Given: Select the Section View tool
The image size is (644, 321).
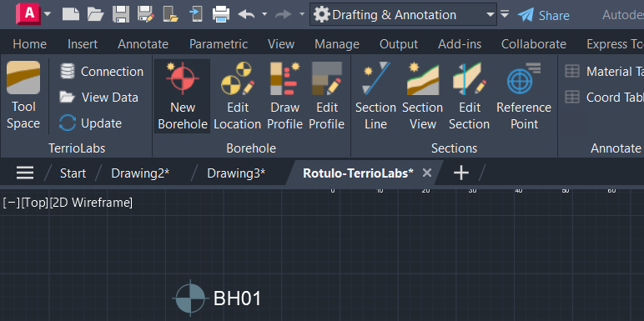Looking at the screenshot, I should pyautogui.click(x=422, y=96).
